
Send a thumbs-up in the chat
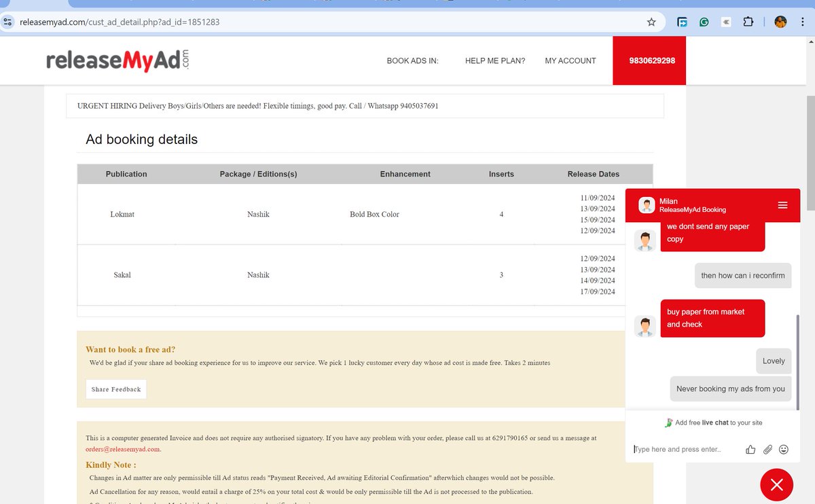point(750,449)
